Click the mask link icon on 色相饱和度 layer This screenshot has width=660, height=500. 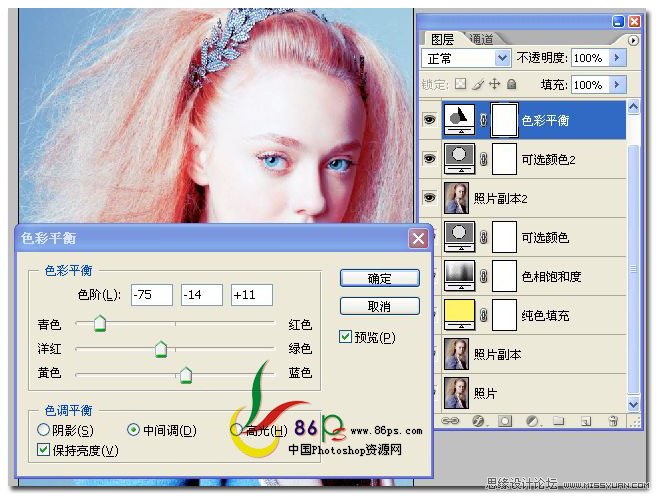[484, 277]
